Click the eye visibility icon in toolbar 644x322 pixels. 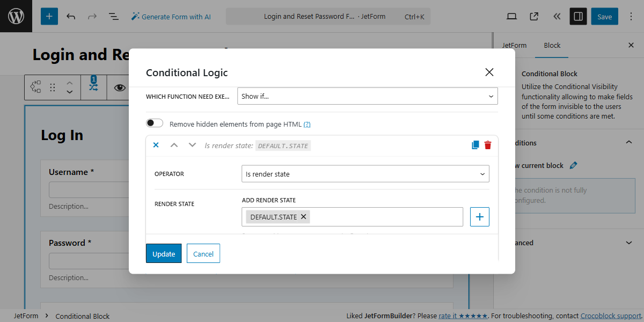(x=120, y=87)
